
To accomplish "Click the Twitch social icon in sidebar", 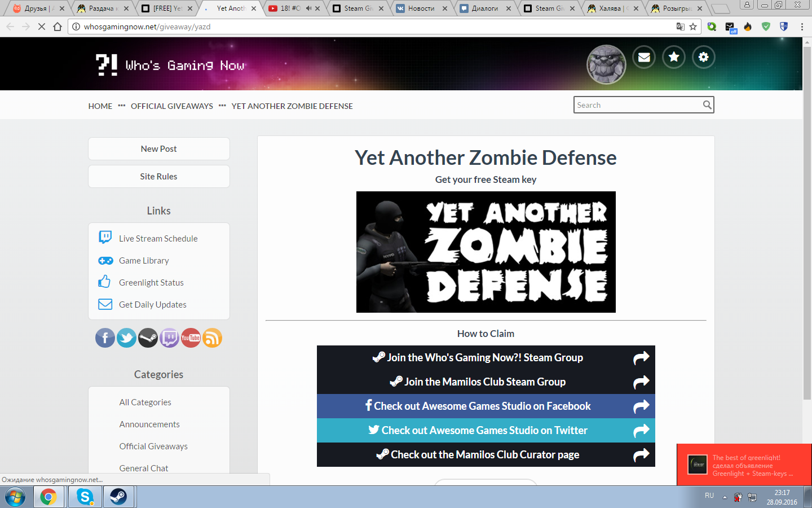I will click(x=169, y=338).
